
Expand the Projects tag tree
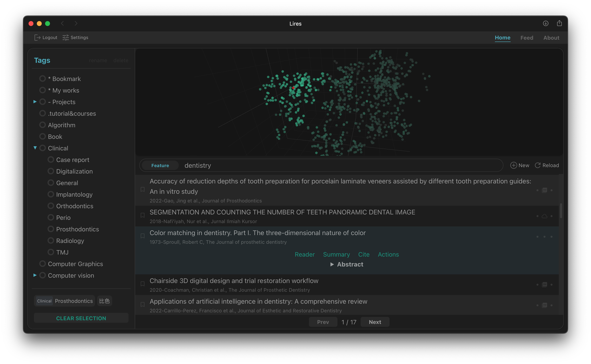[x=35, y=102]
